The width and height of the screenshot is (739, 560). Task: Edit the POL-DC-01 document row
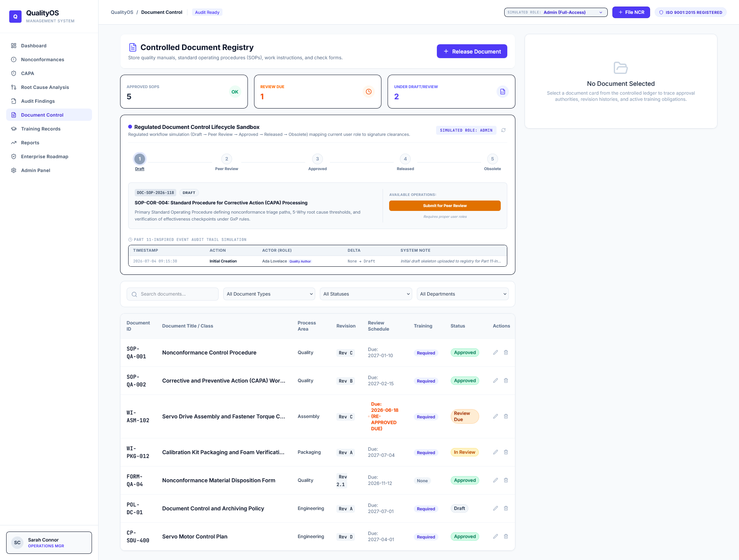tap(496, 508)
